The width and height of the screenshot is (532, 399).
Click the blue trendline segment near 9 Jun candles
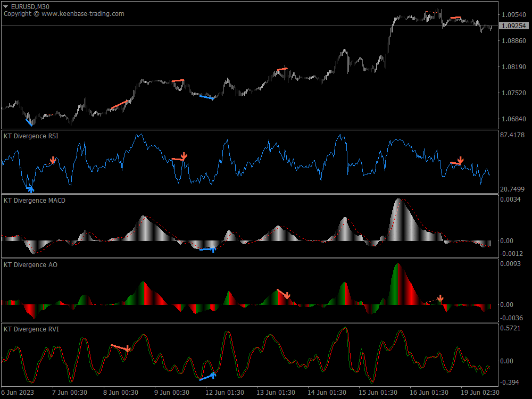click(206, 96)
